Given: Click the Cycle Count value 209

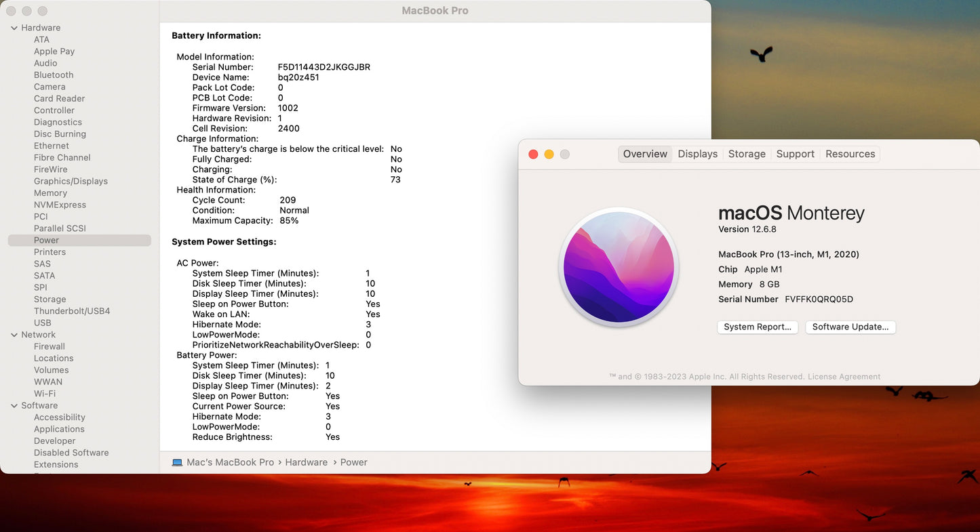Looking at the screenshot, I should pos(288,200).
